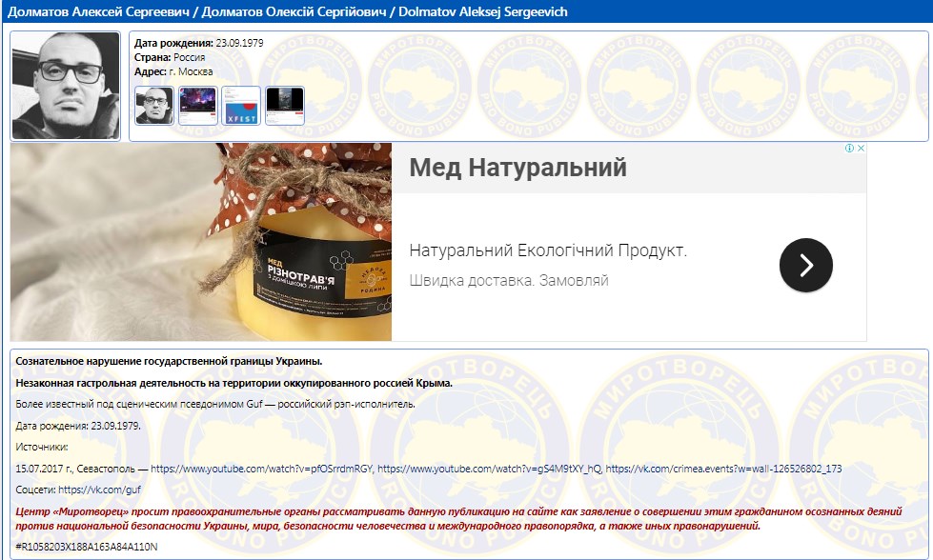The width and height of the screenshot is (933, 560).
Task: Click the blue name header bar
Action: pos(466,10)
